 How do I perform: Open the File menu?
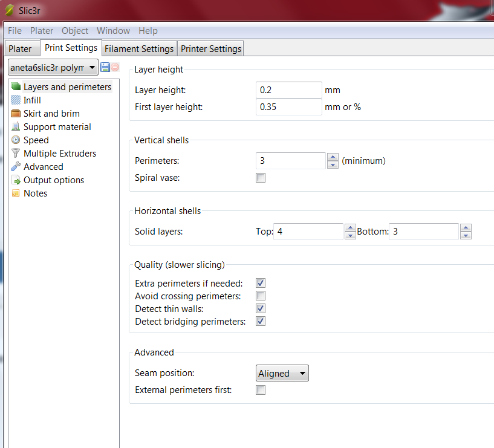point(15,31)
